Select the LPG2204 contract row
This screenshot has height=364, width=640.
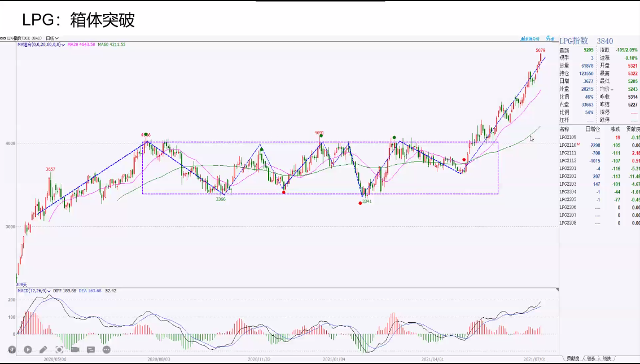pyautogui.click(x=599, y=192)
